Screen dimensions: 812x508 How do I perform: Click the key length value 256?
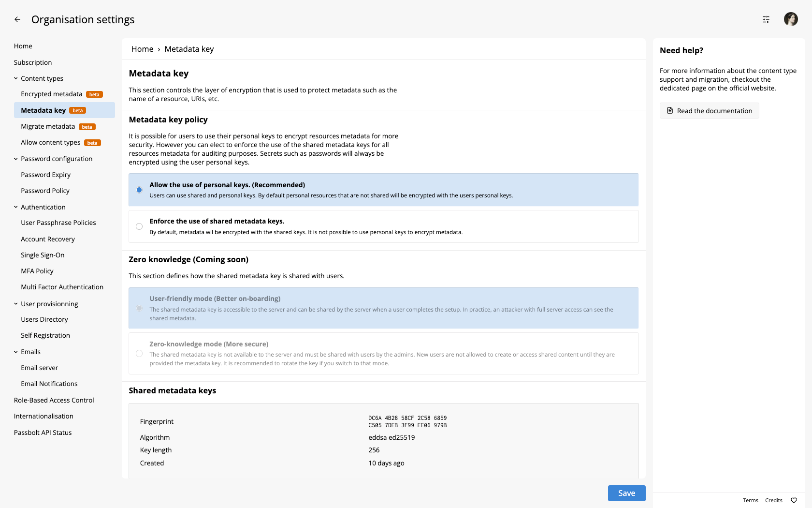coord(374,450)
